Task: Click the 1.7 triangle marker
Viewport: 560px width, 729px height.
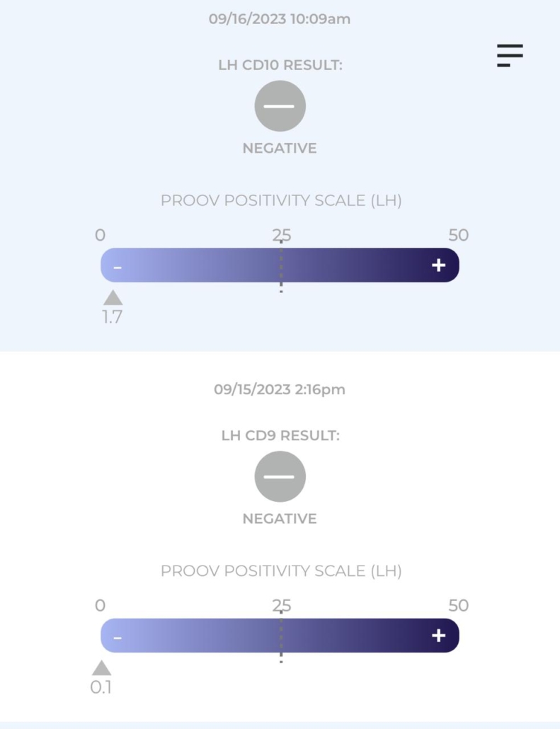Action: point(113,297)
